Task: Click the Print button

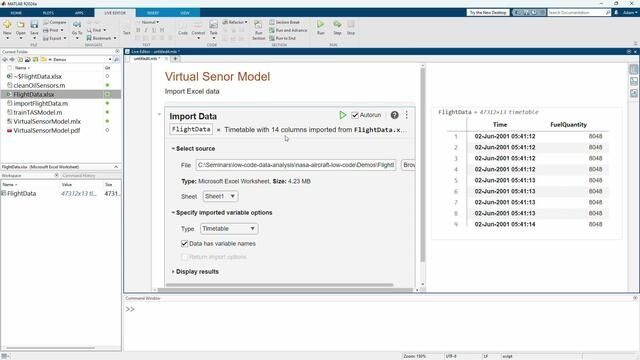Action: (53, 30)
